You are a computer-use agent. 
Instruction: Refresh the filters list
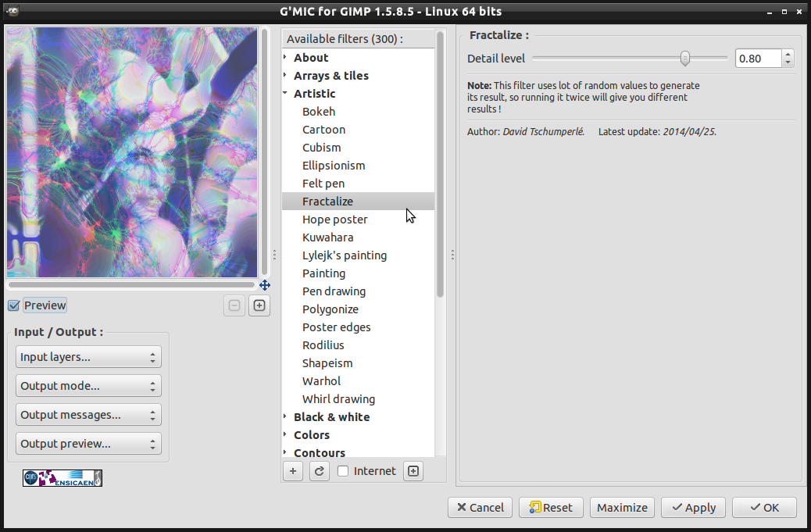point(319,471)
